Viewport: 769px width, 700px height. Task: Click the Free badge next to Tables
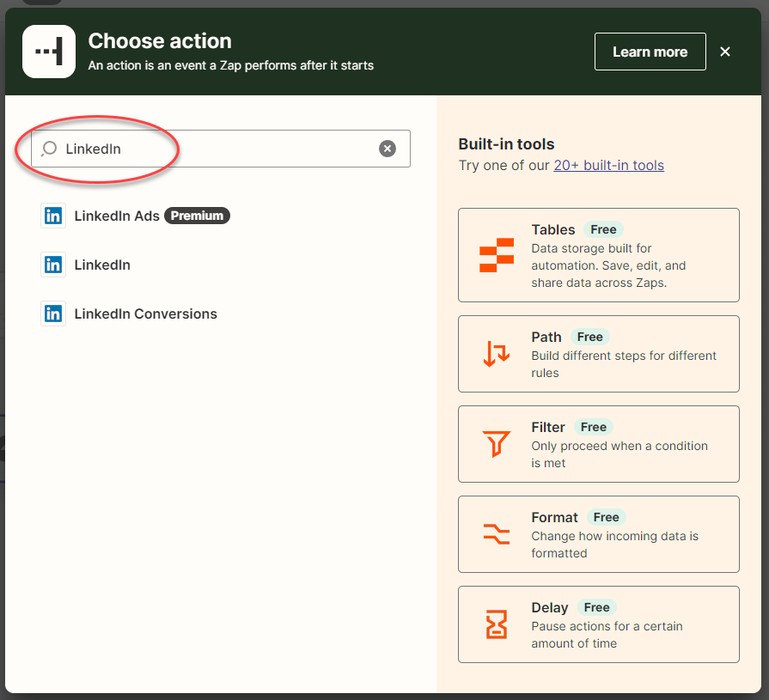click(x=603, y=229)
